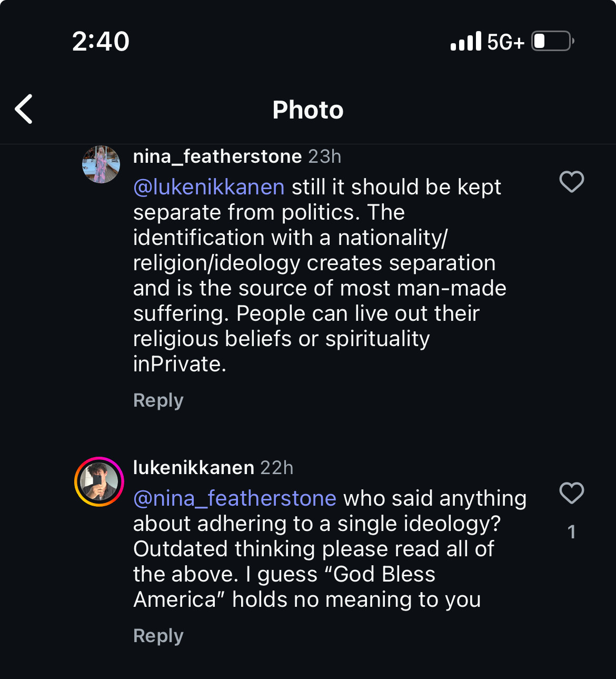Reply to lukenikkanen's comment
The height and width of the screenshot is (679, 616).
point(158,636)
